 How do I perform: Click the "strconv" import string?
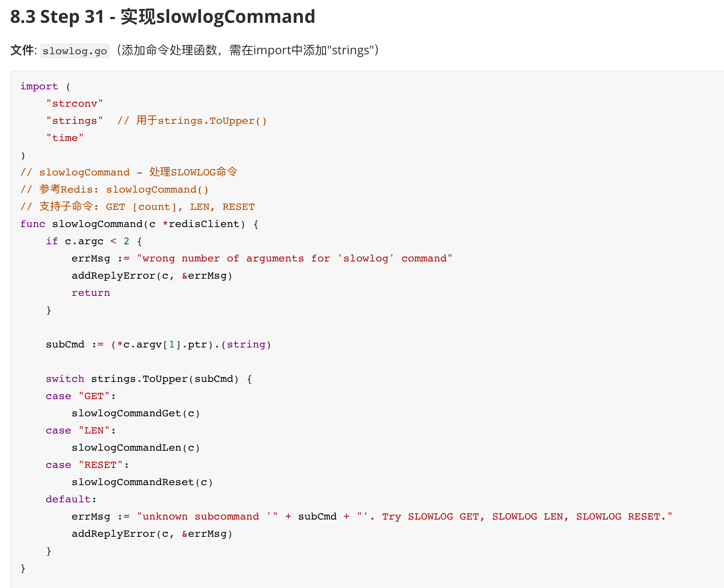click(74, 104)
